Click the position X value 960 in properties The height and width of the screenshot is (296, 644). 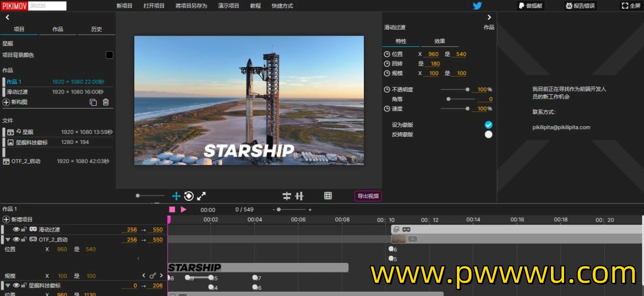coord(433,54)
